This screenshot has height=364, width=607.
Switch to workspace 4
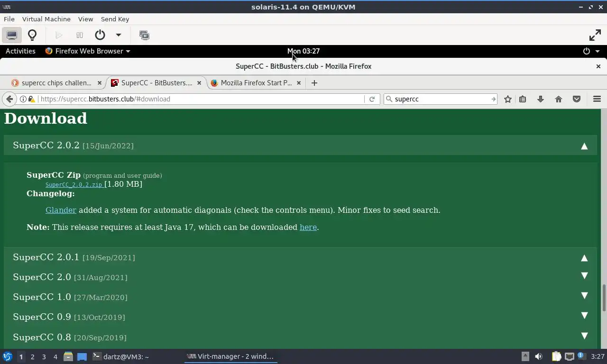(x=55, y=356)
